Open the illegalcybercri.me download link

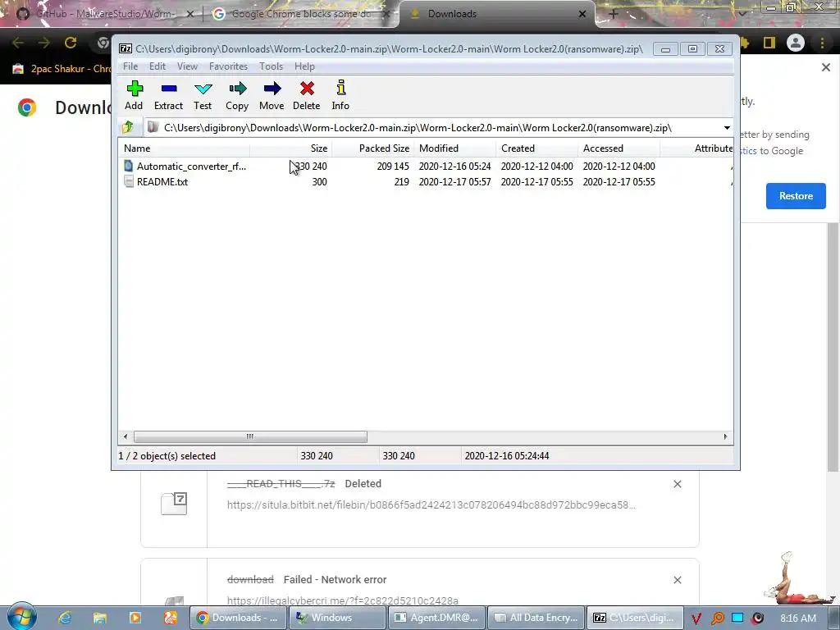(x=343, y=600)
